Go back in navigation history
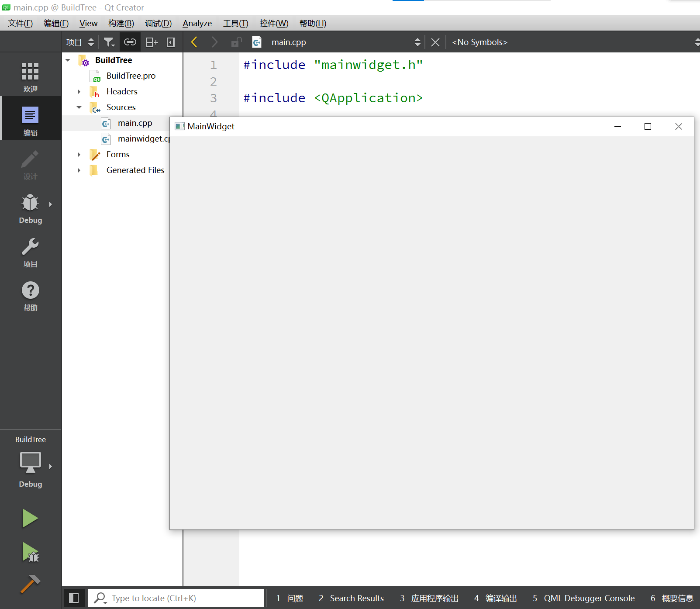Image resolution: width=700 pixels, height=609 pixels. 194,42
